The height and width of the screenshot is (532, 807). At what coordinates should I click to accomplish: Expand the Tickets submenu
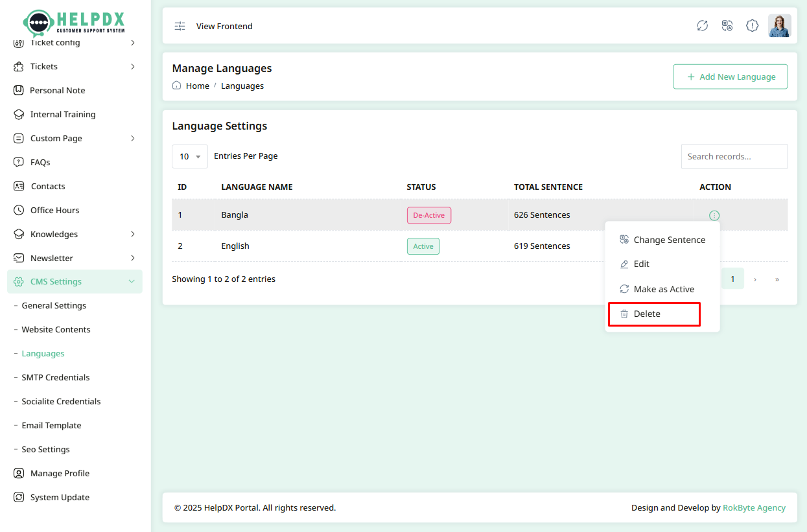[132, 67]
